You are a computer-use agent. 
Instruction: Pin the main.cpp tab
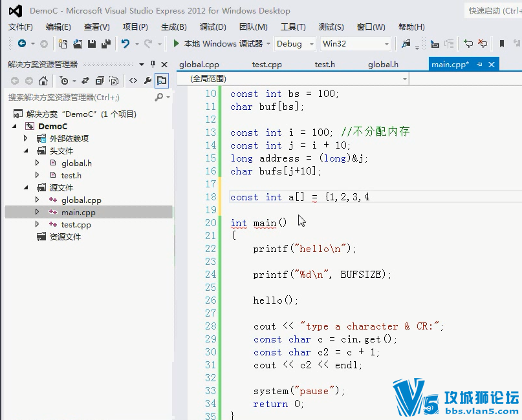[x=479, y=65]
